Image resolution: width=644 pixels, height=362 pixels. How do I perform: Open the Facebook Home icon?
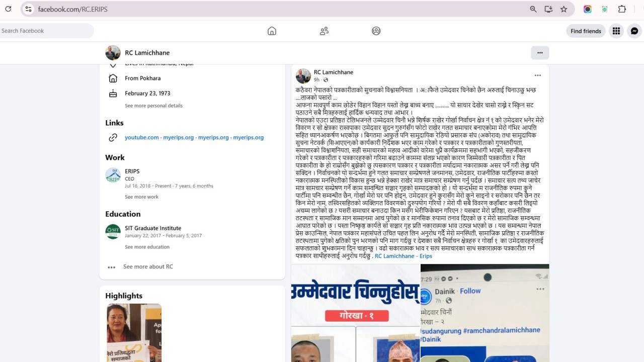coord(272,31)
